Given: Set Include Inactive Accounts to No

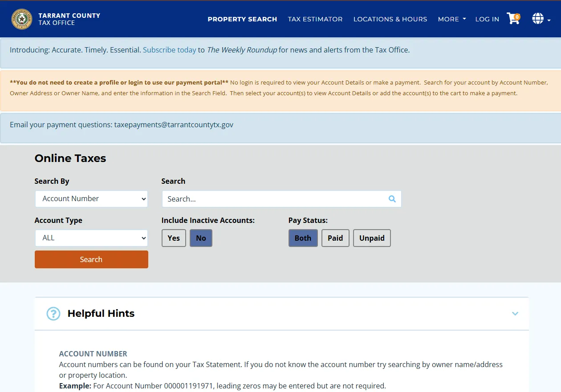Looking at the screenshot, I should (x=201, y=238).
